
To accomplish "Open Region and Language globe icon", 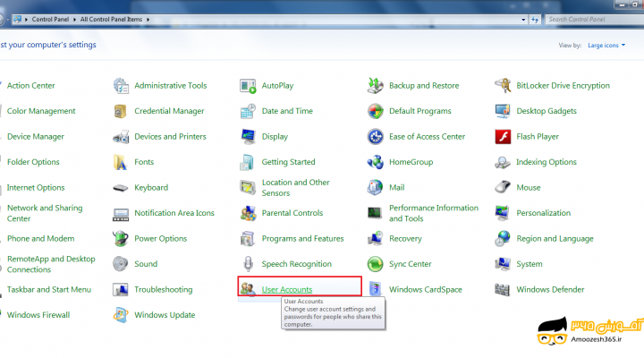I will coord(503,238).
